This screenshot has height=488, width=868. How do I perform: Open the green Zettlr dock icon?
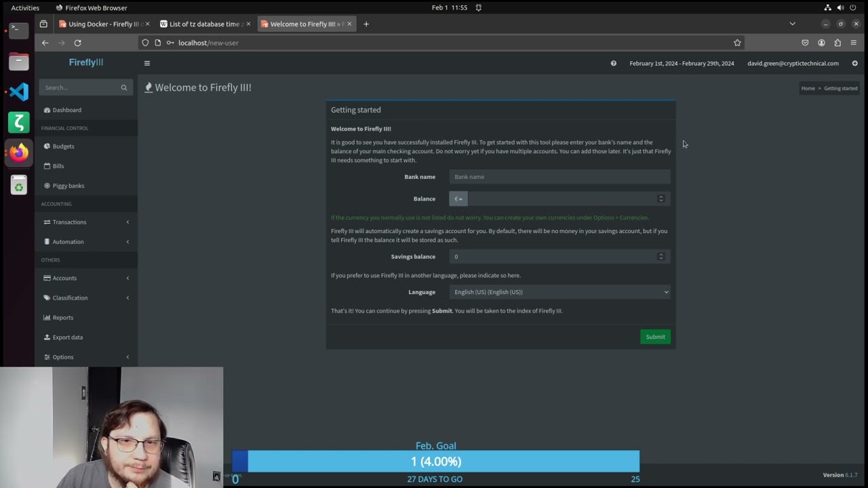coord(19,122)
